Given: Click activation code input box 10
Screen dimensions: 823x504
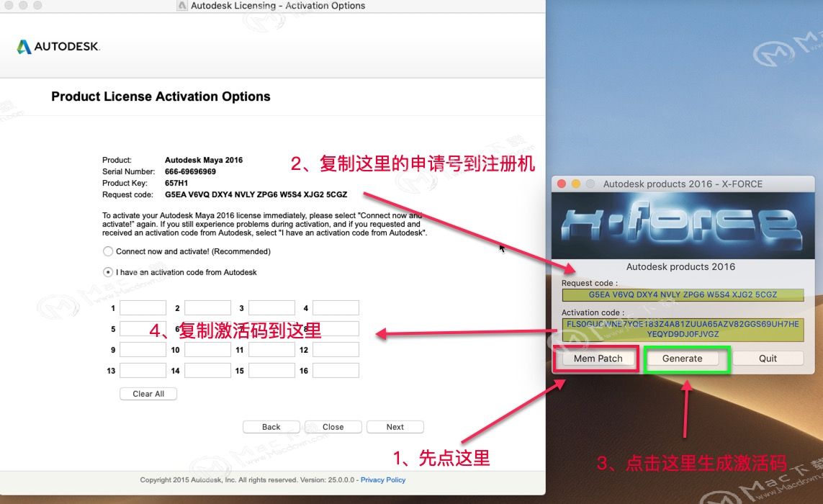Looking at the screenshot, I should (x=207, y=350).
